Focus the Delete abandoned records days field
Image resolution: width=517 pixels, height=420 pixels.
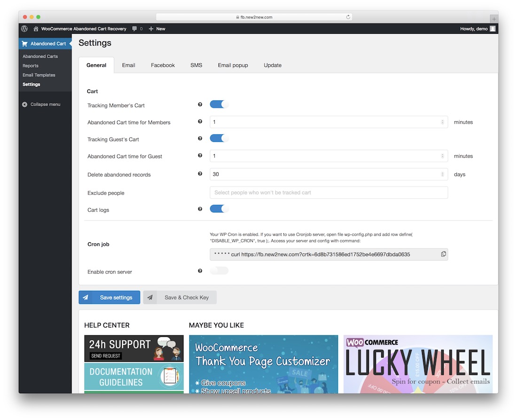point(329,174)
